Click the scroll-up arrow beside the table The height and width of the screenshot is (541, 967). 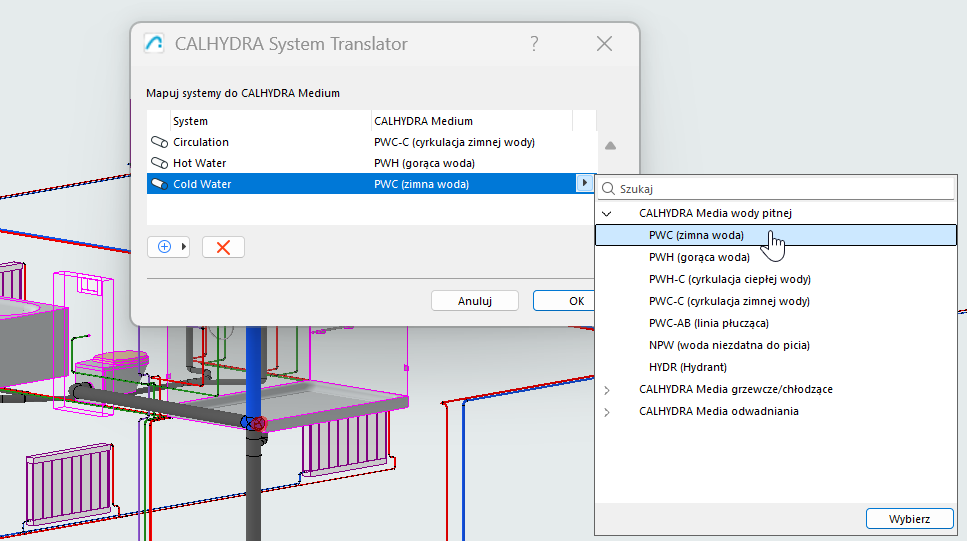(x=610, y=146)
